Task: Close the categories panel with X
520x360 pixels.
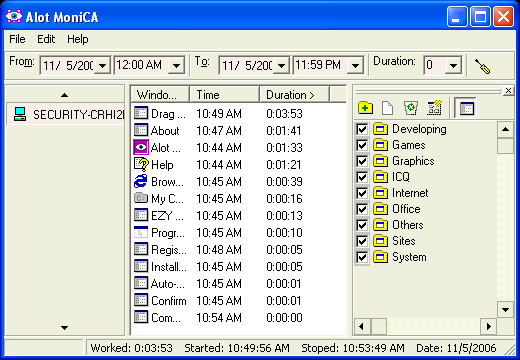Action: click(x=508, y=90)
